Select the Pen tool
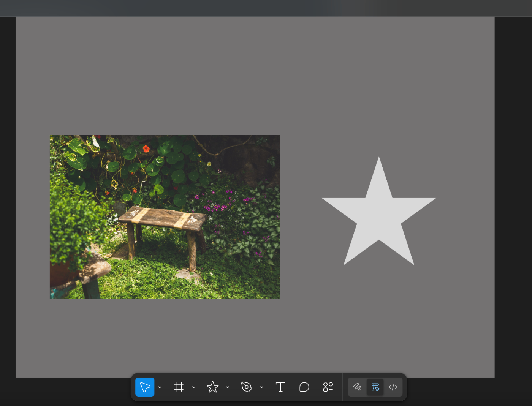This screenshot has height=406, width=532. pyautogui.click(x=247, y=387)
